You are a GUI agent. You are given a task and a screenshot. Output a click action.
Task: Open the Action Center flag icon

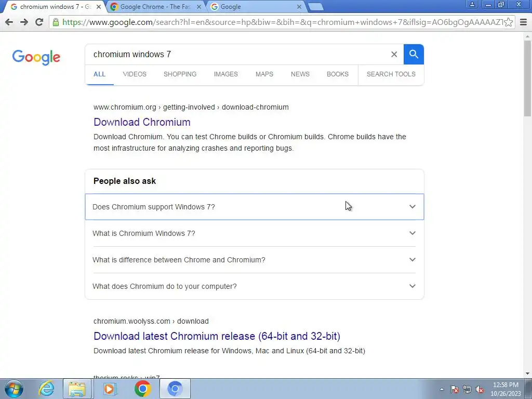(x=455, y=389)
